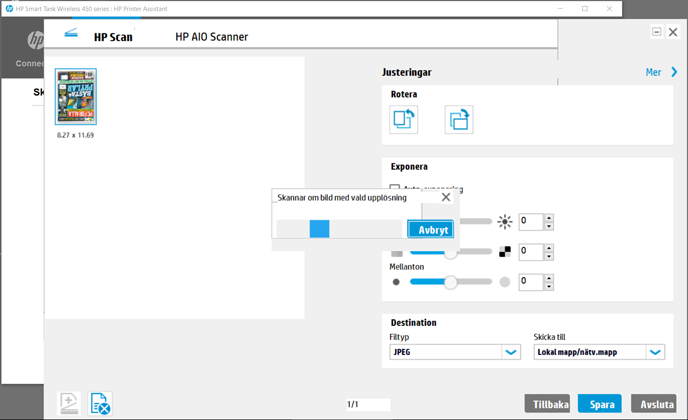Screen dimensions: 688x420
Task: Increase the Mellanton value with up arrow
Action: (x=549, y=278)
